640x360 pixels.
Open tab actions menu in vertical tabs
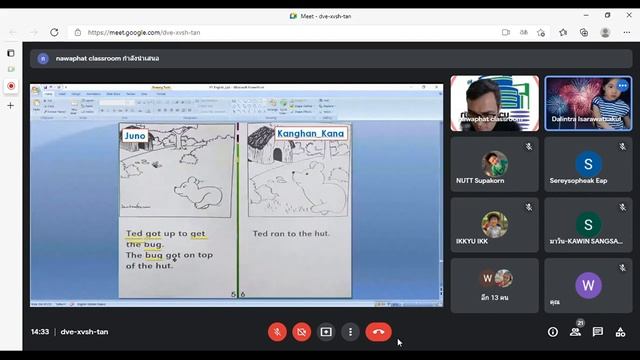(11, 53)
